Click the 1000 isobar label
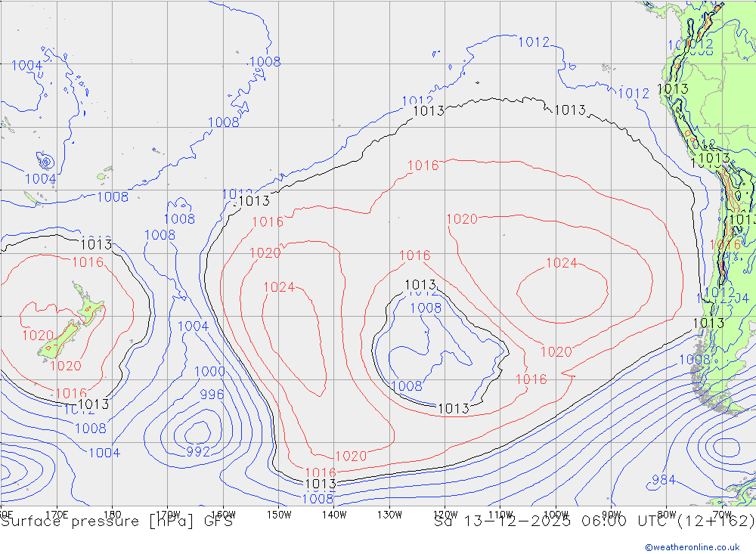This screenshot has height=554, width=756. click(x=209, y=372)
